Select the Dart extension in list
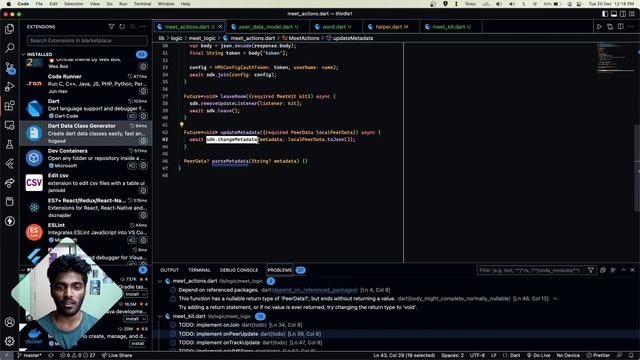Screen dimensions: 640x360 tap(86, 109)
